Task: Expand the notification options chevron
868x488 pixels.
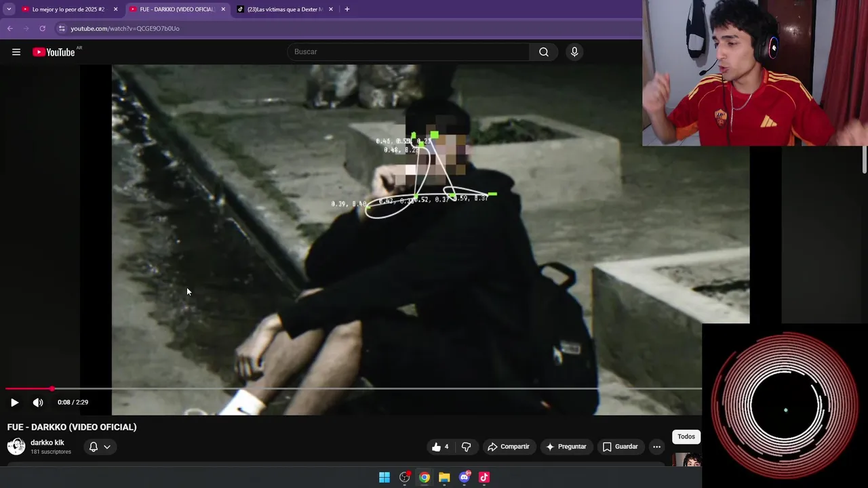Action: tap(107, 447)
